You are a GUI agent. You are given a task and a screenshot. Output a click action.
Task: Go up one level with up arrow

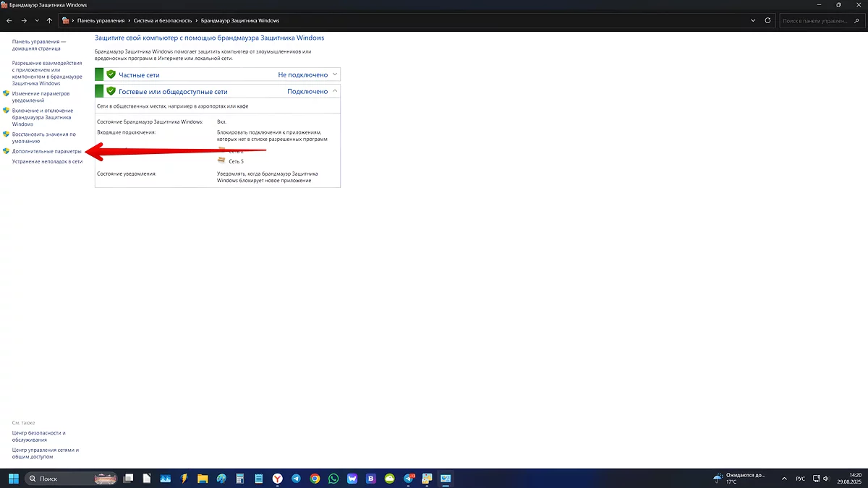(49, 21)
